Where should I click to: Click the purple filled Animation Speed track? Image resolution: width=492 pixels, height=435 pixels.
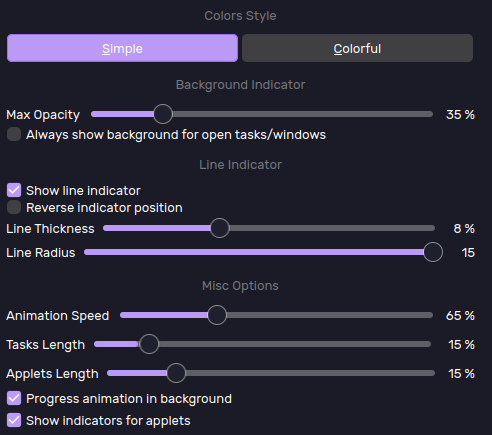pyautogui.click(x=164, y=315)
